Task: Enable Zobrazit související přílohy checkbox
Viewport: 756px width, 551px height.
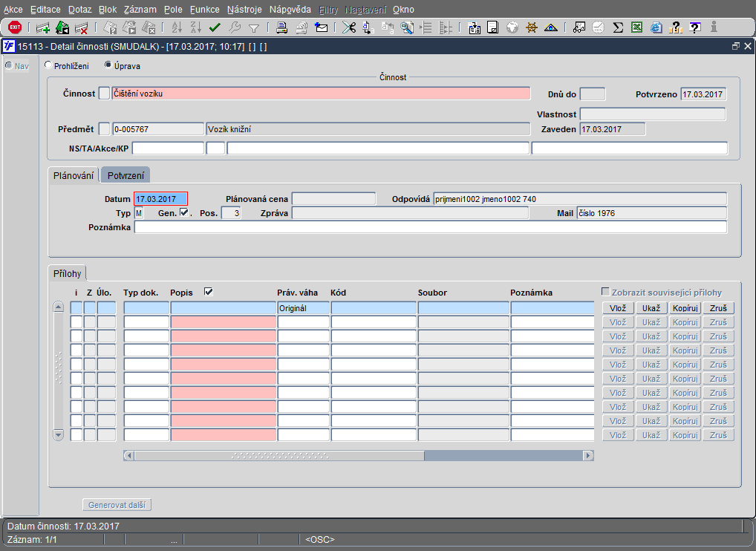Action: tap(605, 292)
